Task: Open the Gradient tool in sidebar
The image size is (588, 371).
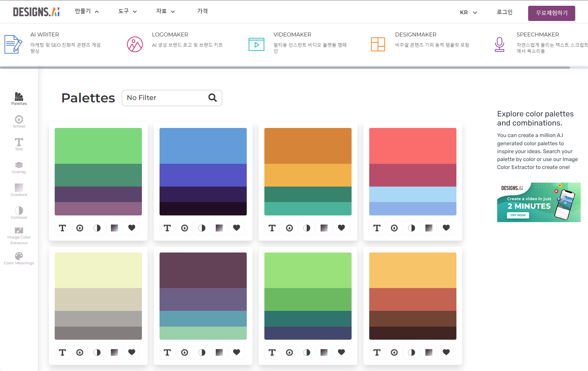Action: click(x=19, y=190)
